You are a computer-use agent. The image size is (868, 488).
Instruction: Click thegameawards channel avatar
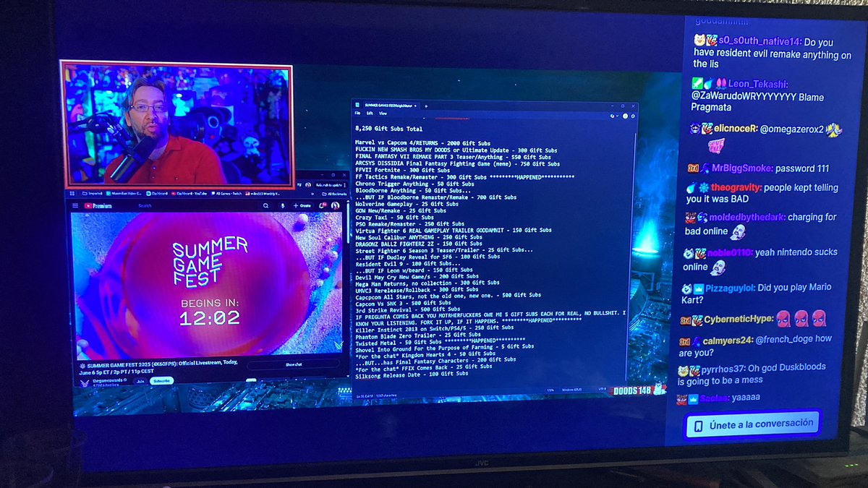point(85,383)
